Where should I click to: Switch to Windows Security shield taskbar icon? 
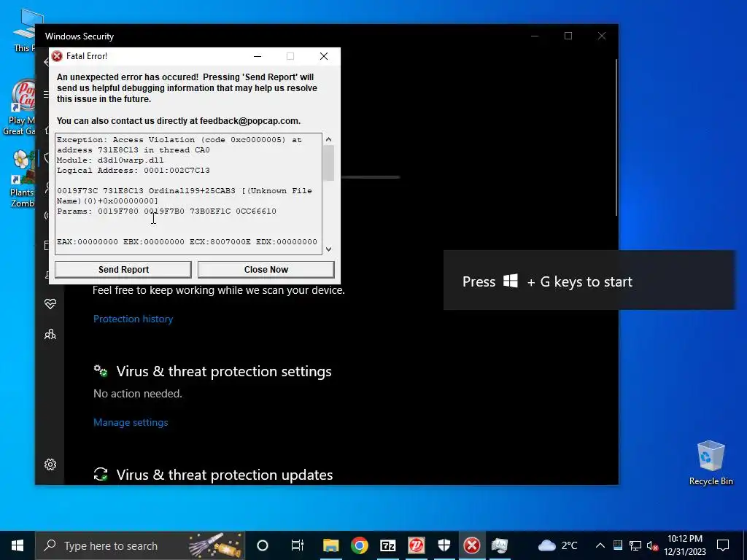tap(444, 545)
